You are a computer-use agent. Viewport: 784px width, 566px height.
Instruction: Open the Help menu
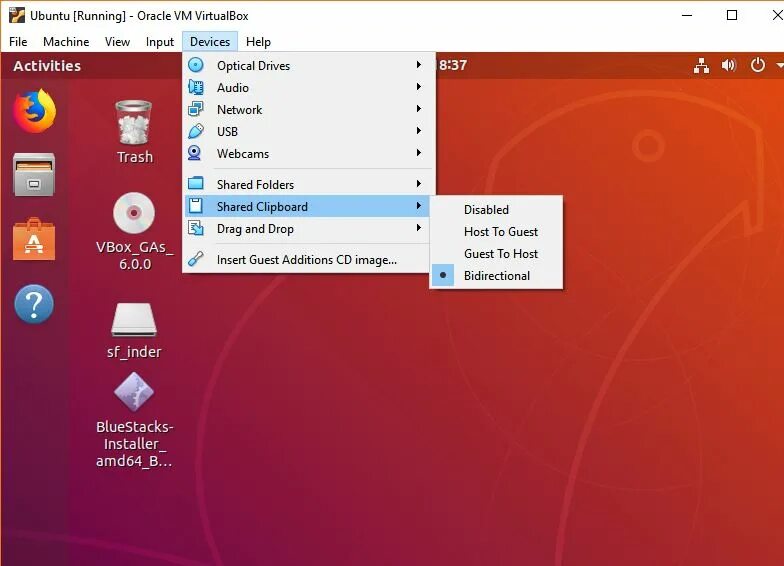click(x=258, y=42)
